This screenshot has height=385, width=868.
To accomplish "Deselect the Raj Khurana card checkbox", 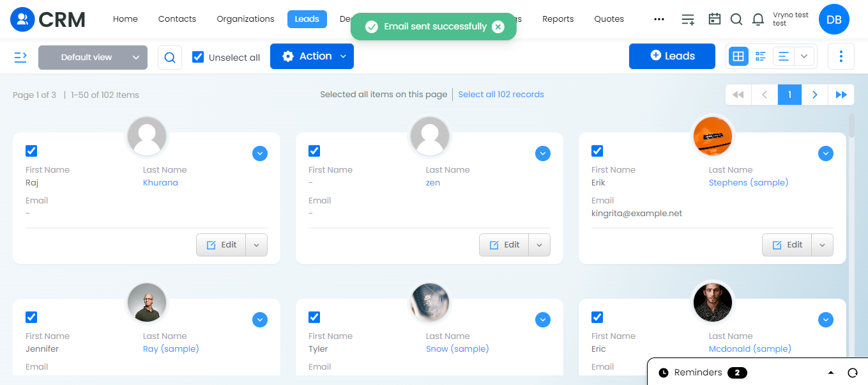I will tap(31, 151).
